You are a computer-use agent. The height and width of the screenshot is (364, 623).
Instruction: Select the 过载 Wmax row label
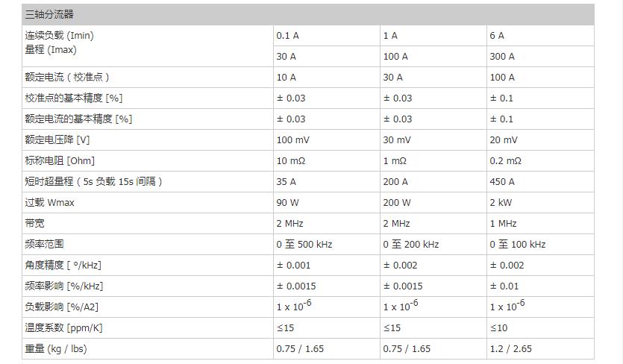tap(49, 202)
